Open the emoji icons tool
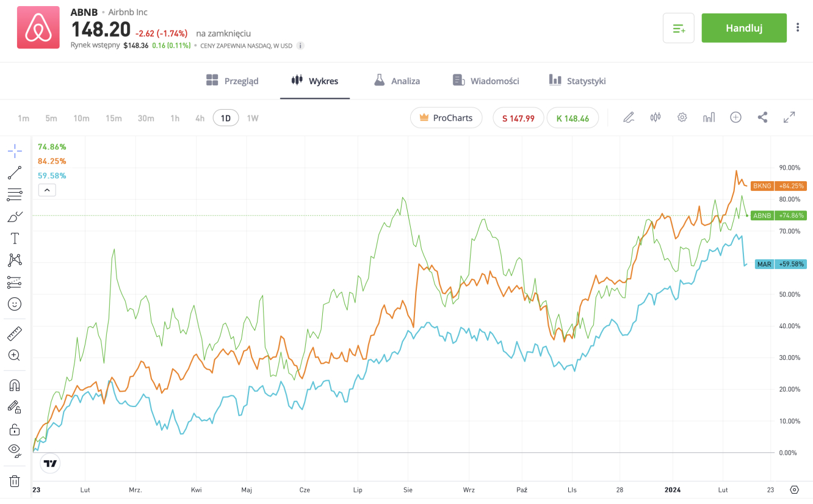The width and height of the screenshot is (813, 504). coord(15,303)
